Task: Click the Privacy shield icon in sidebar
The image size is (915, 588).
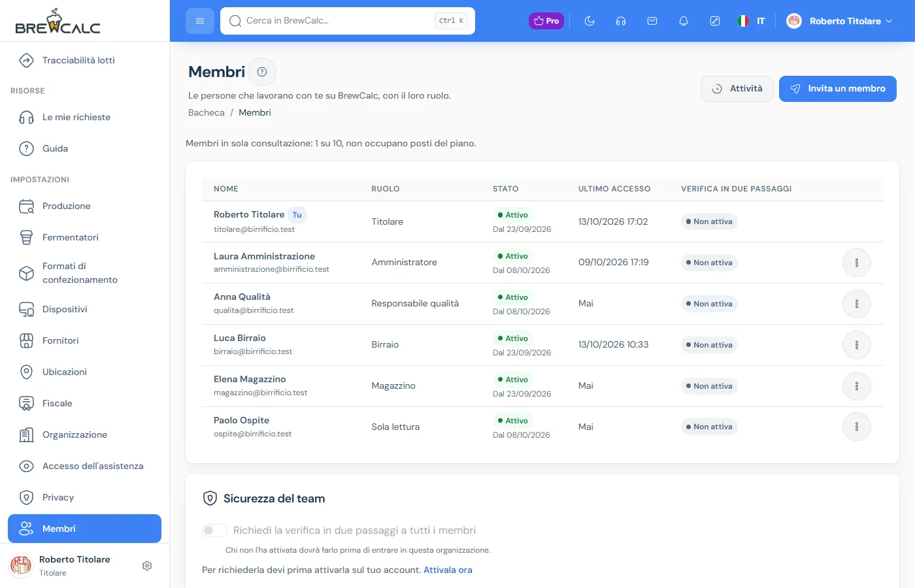Action: [x=26, y=498]
